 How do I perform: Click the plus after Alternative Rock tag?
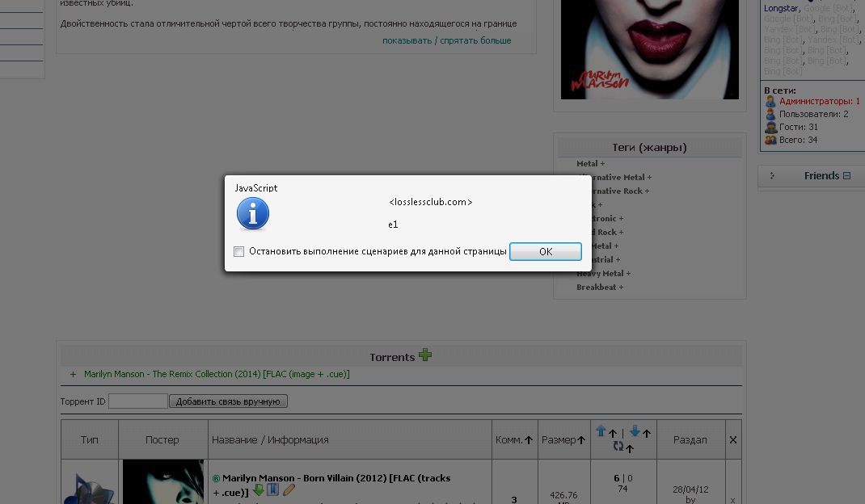point(647,191)
